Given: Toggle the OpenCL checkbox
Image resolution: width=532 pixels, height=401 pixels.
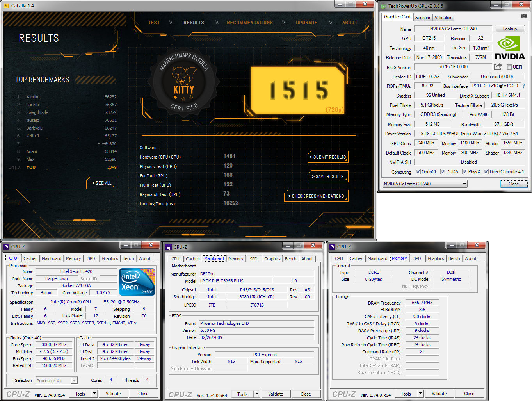Looking at the screenshot, I should tap(418, 172).
